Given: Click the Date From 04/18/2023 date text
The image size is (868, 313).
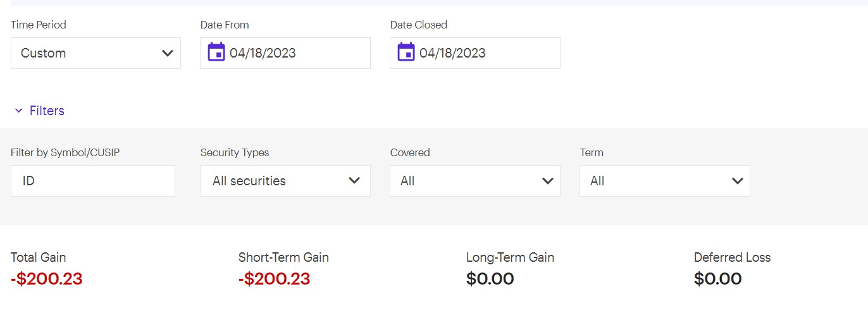Looking at the screenshot, I should tap(263, 53).
